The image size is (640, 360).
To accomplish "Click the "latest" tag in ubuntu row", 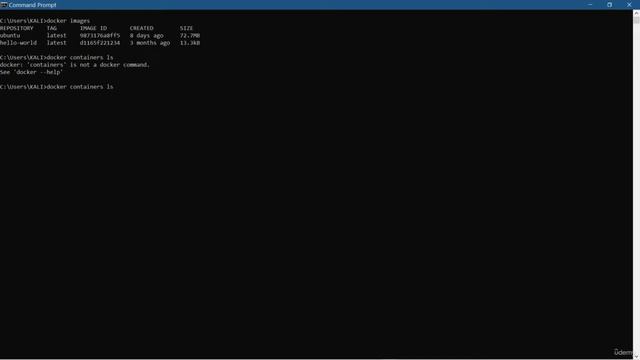I will (x=56, y=36).
